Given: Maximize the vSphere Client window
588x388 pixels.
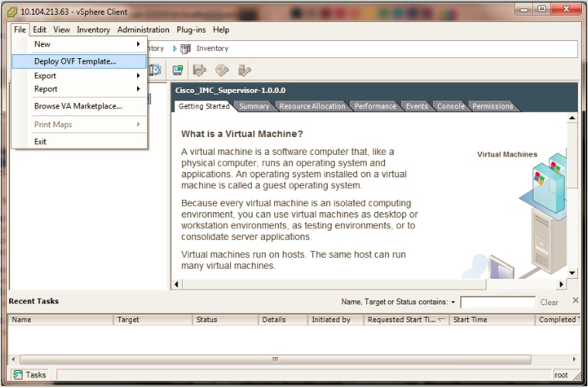Looking at the screenshot, I should click(x=542, y=9).
